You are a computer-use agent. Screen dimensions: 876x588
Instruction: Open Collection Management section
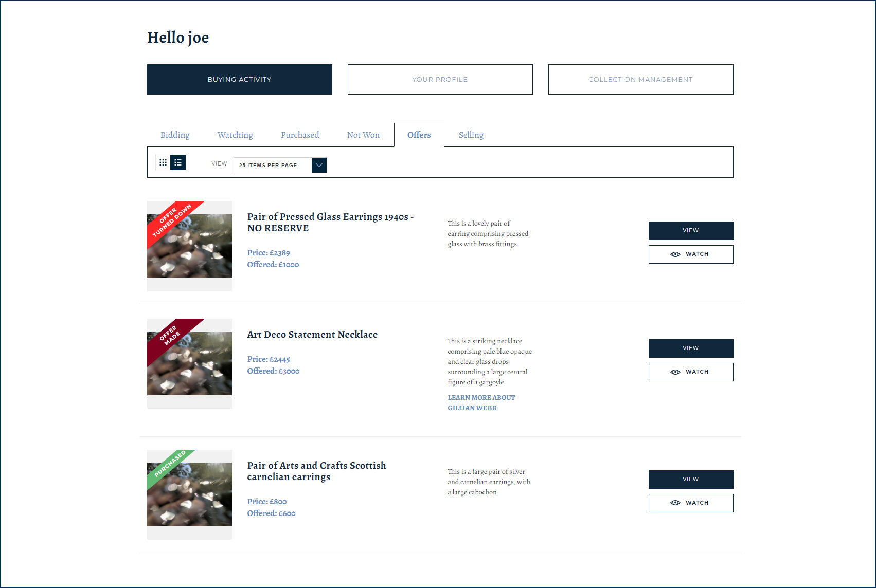(x=641, y=79)
